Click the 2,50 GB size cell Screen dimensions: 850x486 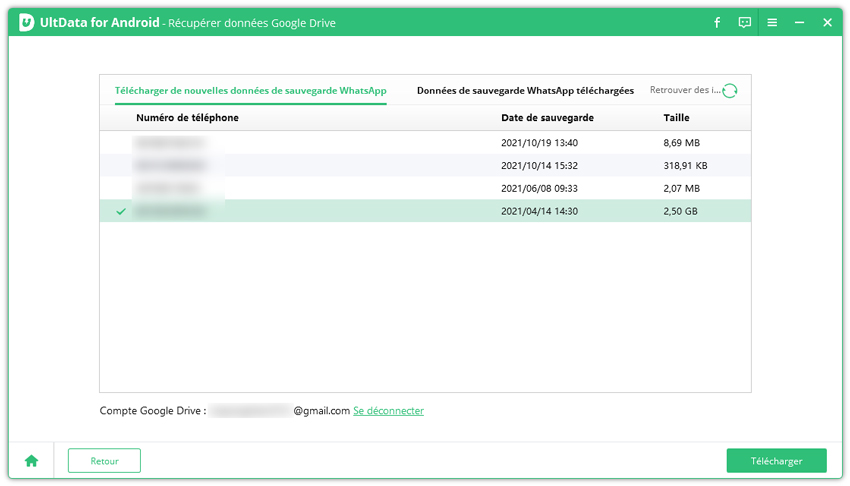[680, 211]
